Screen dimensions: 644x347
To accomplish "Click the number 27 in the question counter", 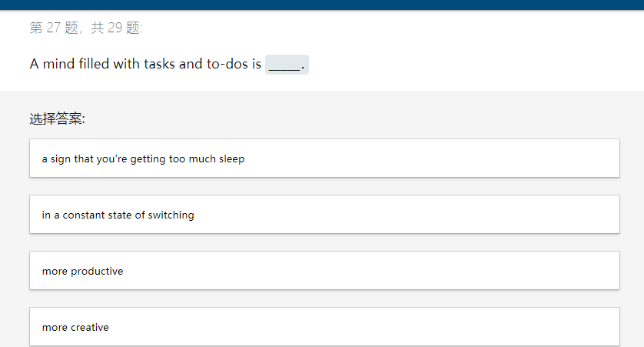I will click(x=53, y=28).
